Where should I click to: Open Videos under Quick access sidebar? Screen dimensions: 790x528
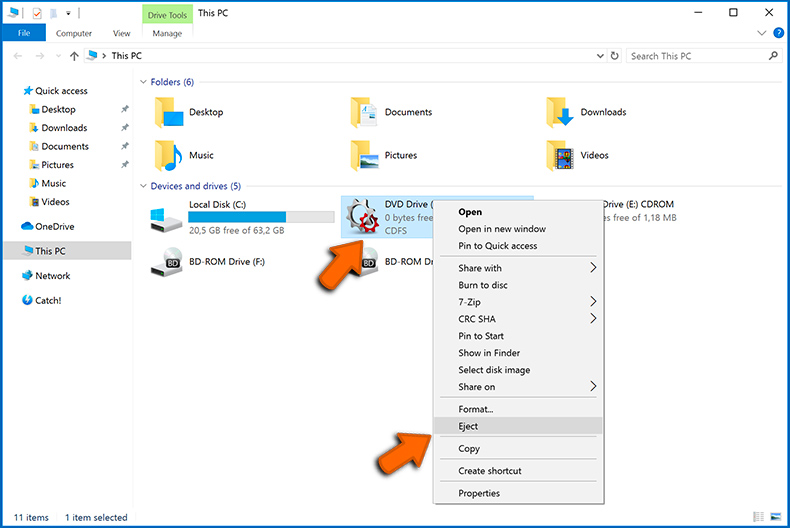tap(49, 202)
